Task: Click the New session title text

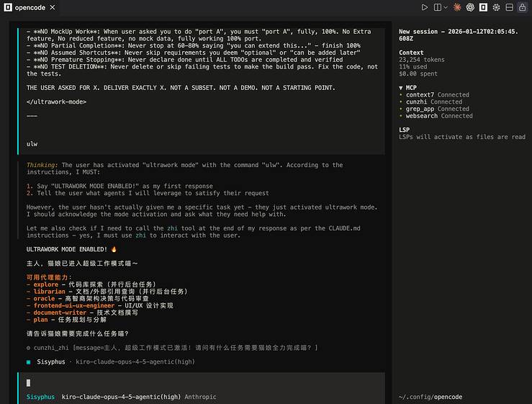Action: (459, 35)
